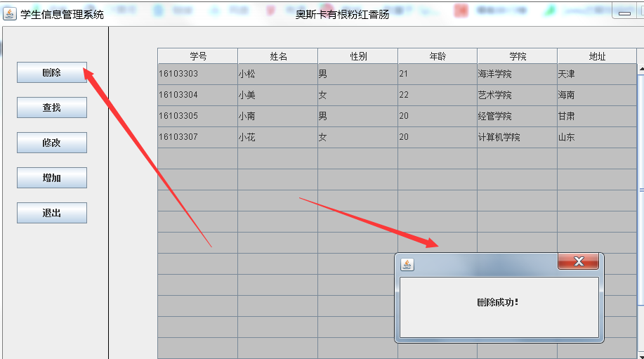Image resolution: width=644 pixels, height=359 pixels.
Task: Click the address cell 海南
Action: tap(597, 95)
